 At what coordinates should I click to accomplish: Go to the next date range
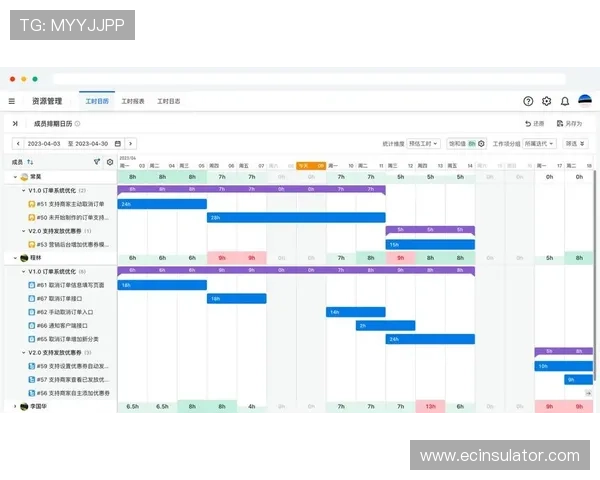tap(130, 144)
